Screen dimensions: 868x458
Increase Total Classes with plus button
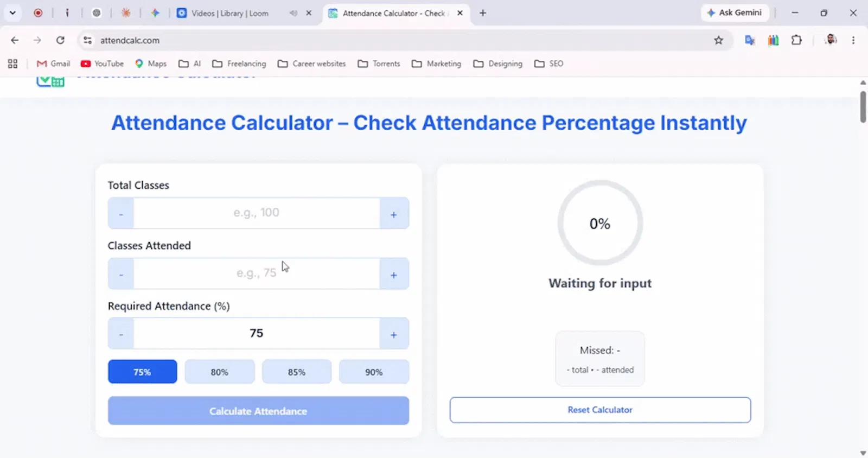(394, 213)
